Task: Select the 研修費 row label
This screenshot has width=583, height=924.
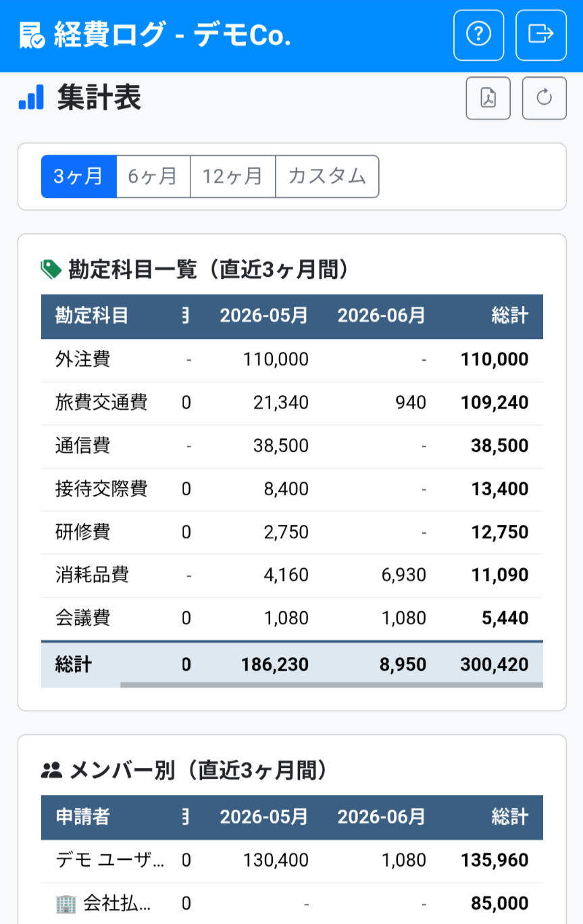Action: point(82,532)
